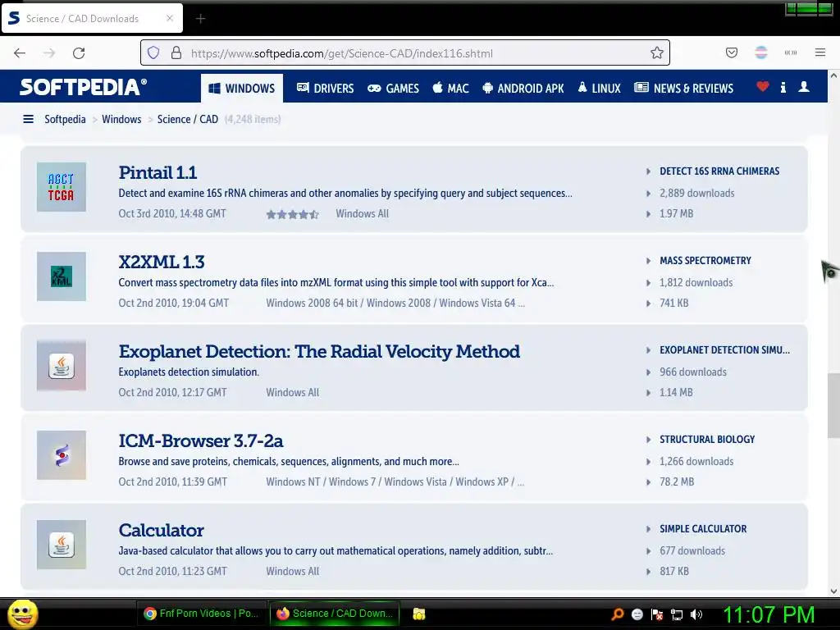This screenshot has height=630, width=840.
Task: Open the MAC section
Action: [x=450, y=89]
